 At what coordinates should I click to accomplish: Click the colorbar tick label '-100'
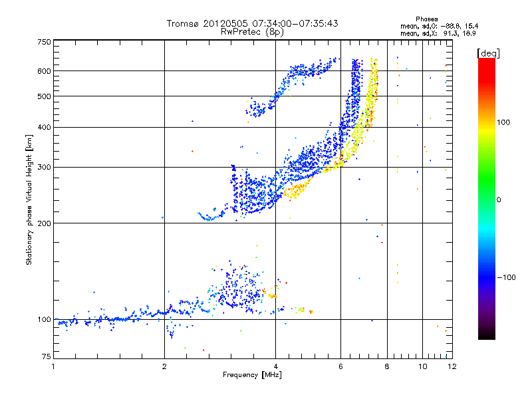click(x=506, y=277)
